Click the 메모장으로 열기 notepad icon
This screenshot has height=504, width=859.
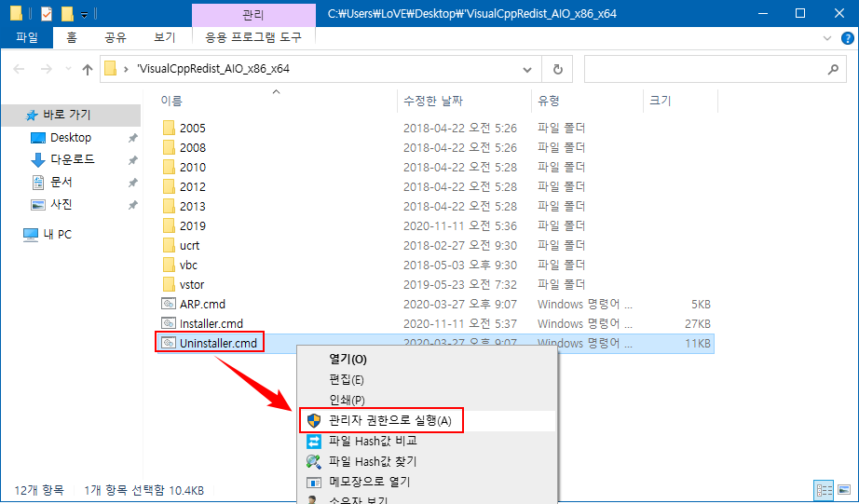(314, 482)
